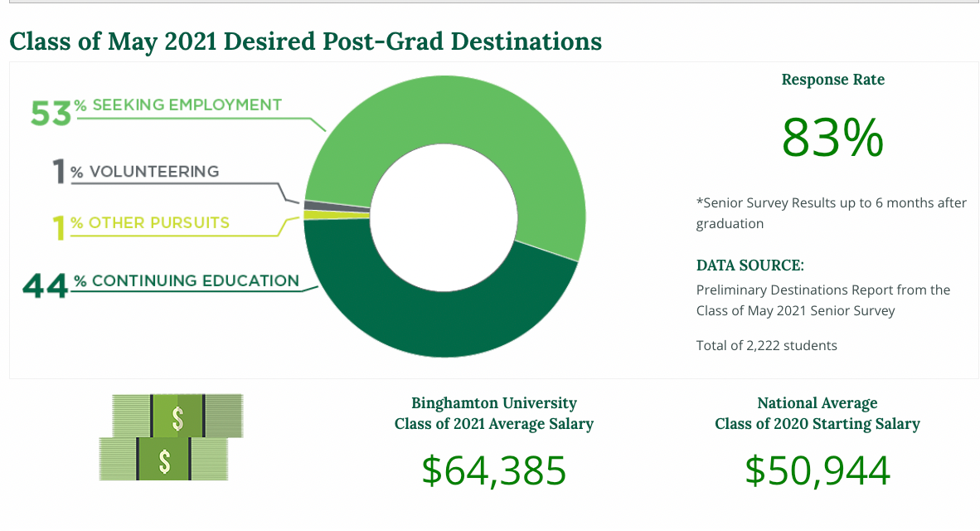Click the 83% response rate figure
The height and width of the screenshot is (531, 980).
(x=832, y=138)
